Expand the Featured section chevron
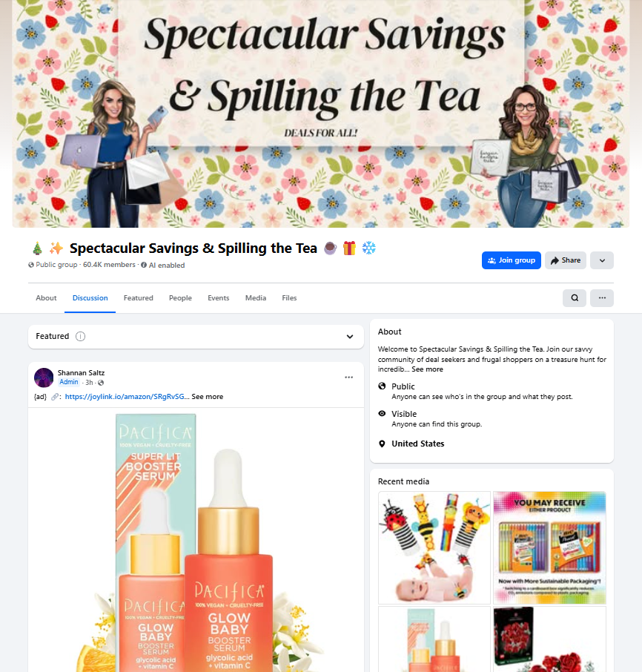642x672 pixels. [350, 337]
